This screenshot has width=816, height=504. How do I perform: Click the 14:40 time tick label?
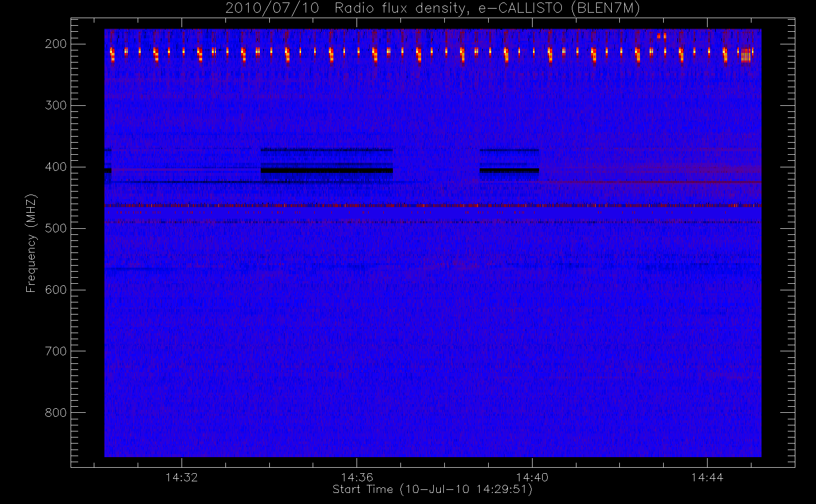[x=532, y=477]
